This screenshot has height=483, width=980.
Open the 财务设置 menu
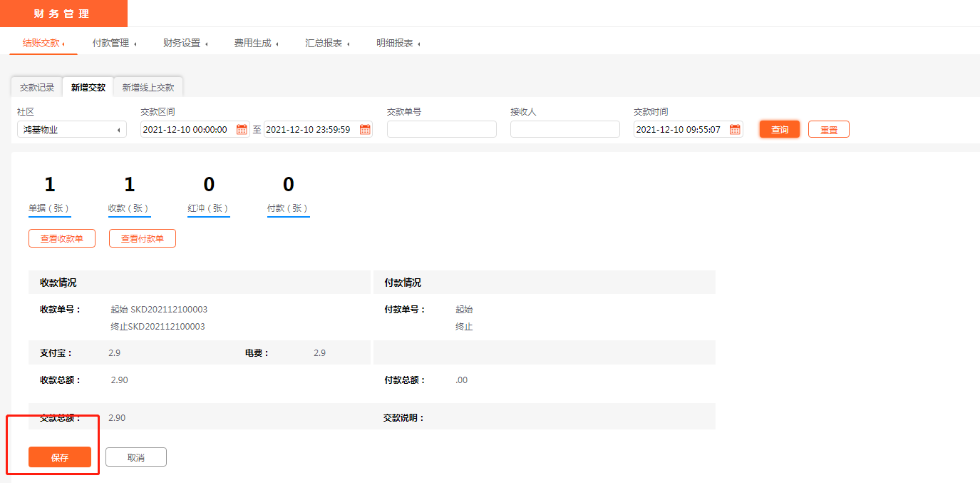(185, 43)
